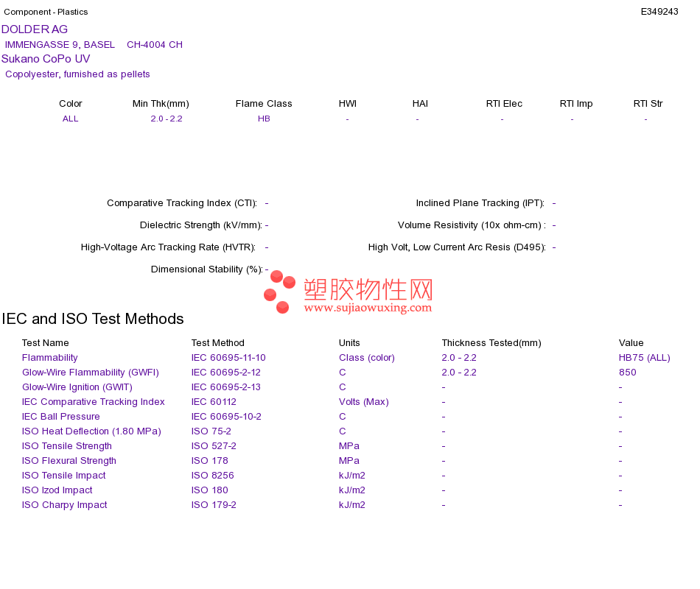The width and height of the screenshot is (700, 589).
Task: Click the ALL color value
Action: click(71, 119)
